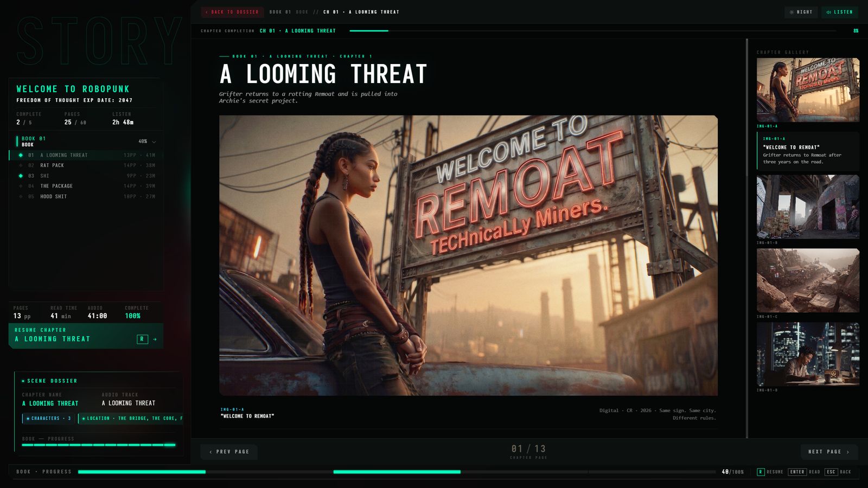This screenshot has width=868, height=488.
Task: Go to the previous page
Action: tap(229, 452)
